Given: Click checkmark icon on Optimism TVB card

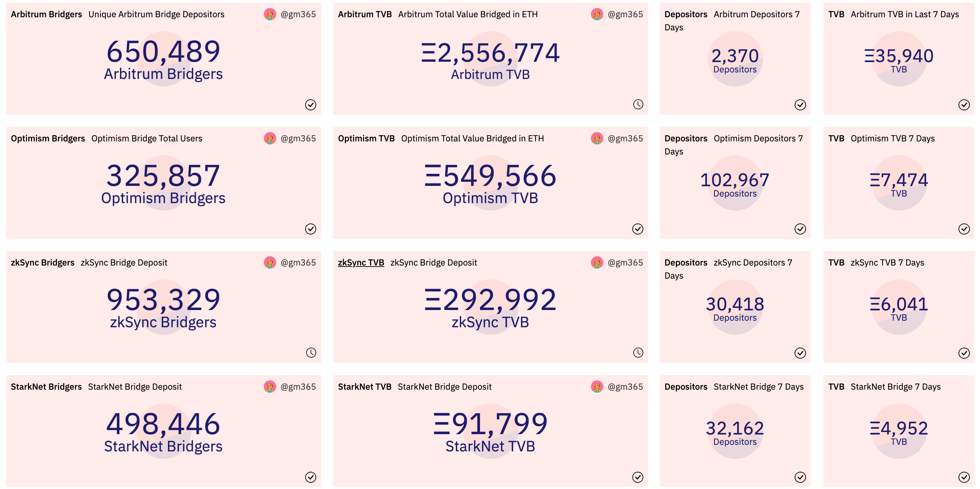Looking at the screenshot, I should (x=638, y=229).
